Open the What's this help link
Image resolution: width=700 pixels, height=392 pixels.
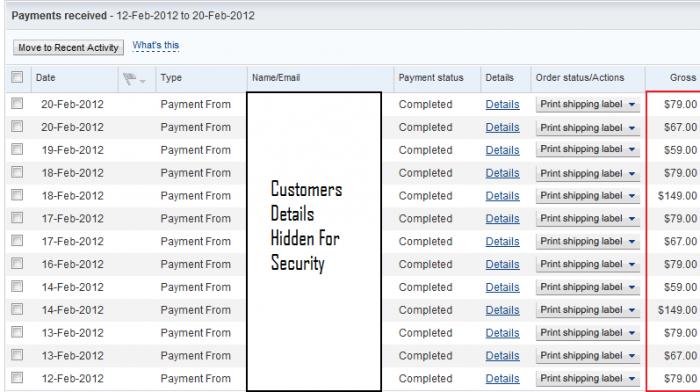point(155,45)
